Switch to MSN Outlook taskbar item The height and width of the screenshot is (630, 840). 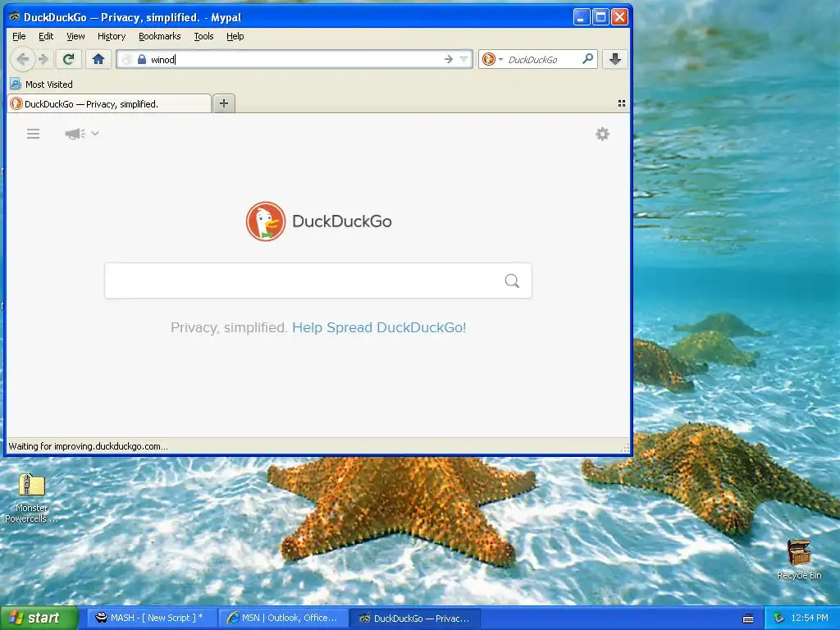tap(284, 618)
